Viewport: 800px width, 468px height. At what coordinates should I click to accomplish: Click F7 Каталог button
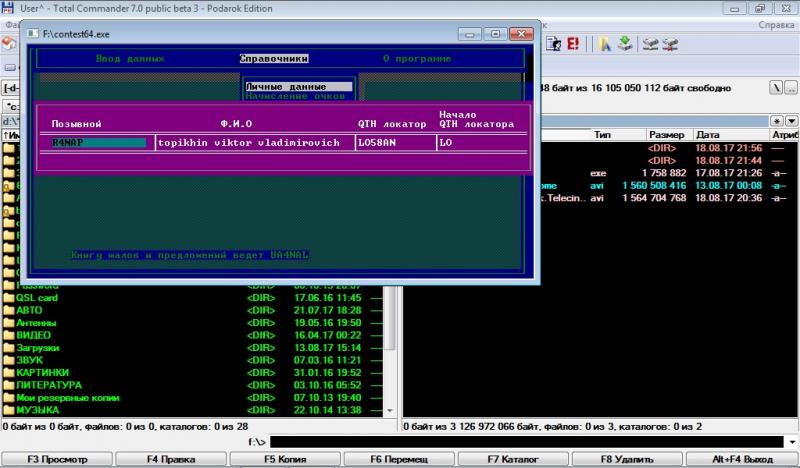click(x=514, y=459)
